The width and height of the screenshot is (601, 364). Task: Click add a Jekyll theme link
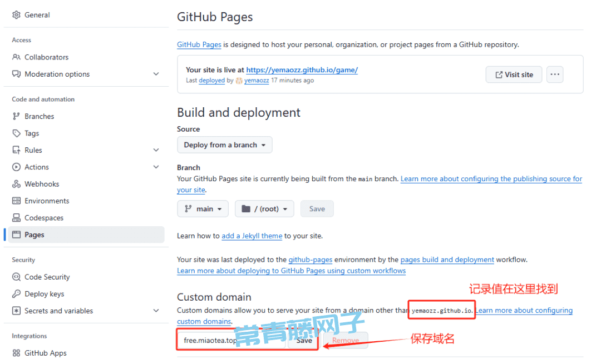(x=252, y=236)
